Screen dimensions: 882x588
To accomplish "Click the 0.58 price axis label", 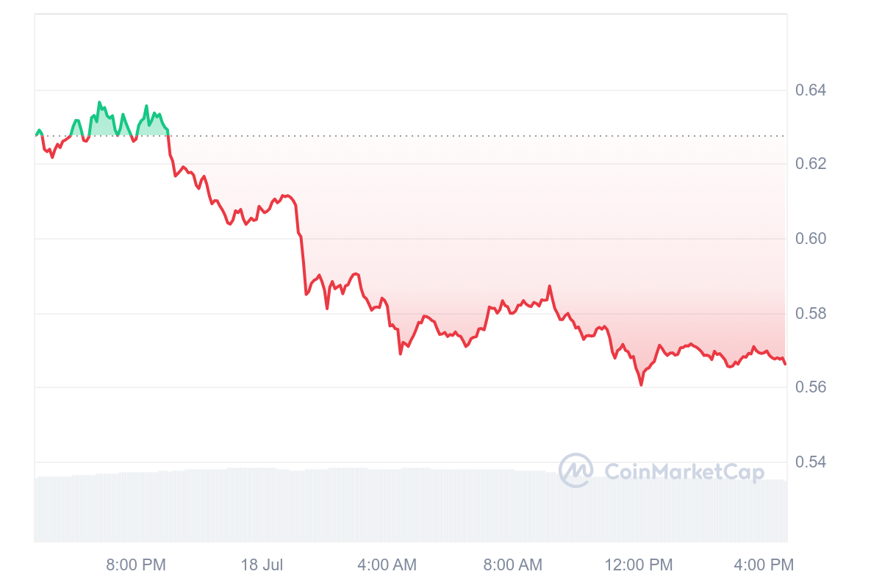I will [x=811, y=314].
